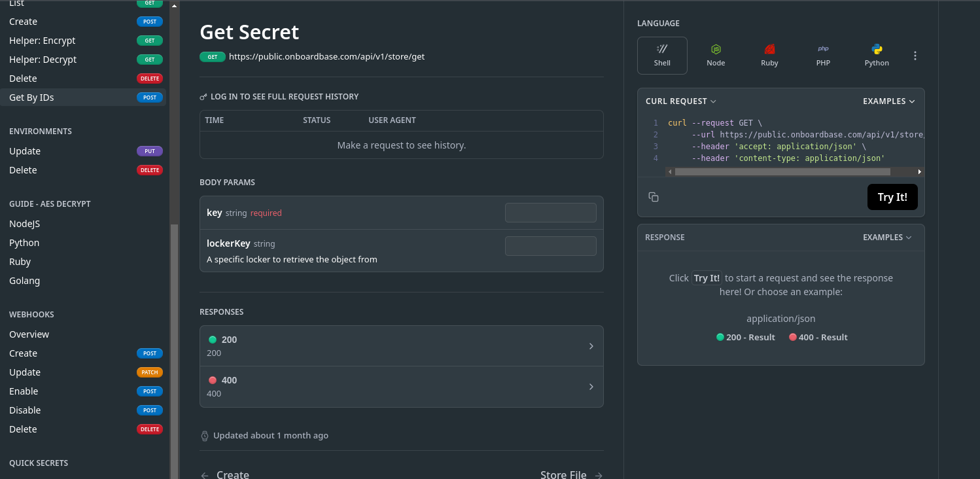This screenshot has height=479, width=980.
Task: Click the endpoint URL text
Action: (x=326, y=57)
